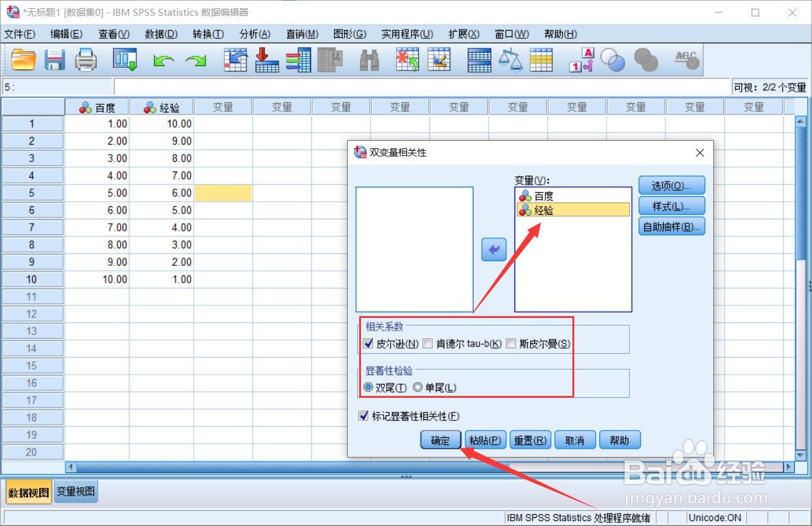Open Find with the binoculars icon
Image resolution: width=812 pixels, height=526 pixels.
click(x=369, y=60)
